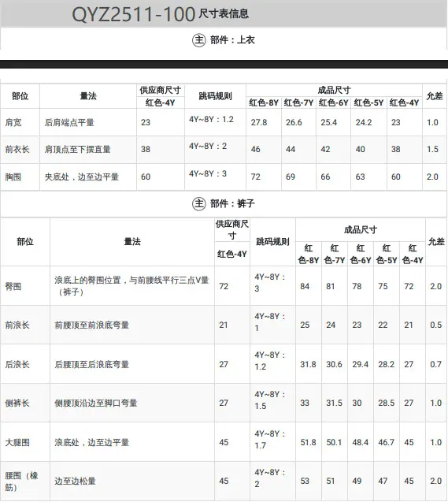Click the 肩宽 grading rule 4Y~8Y：1.2
This screenshot has height=502, width=448.
click(211, 120)
